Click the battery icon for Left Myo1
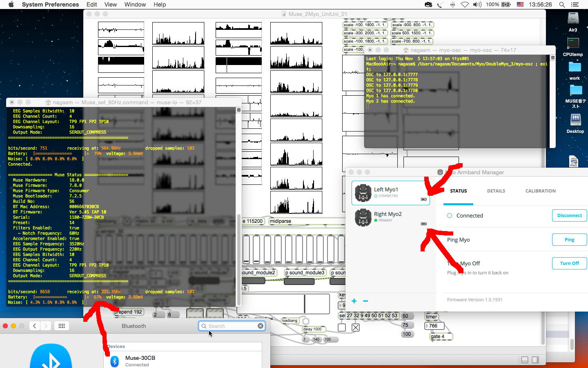588x368 pixels. (423, 199)
